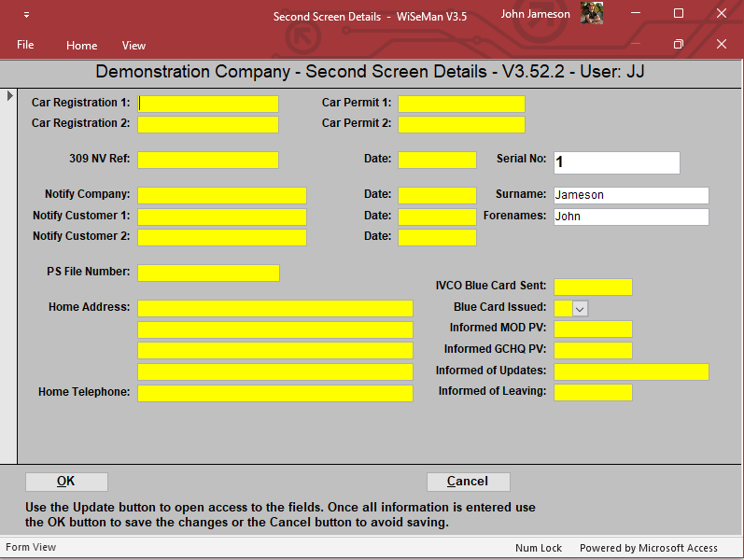This screenshot has height=560, width=744.
Task: Open the Home tab
Action: click(81, 46)
